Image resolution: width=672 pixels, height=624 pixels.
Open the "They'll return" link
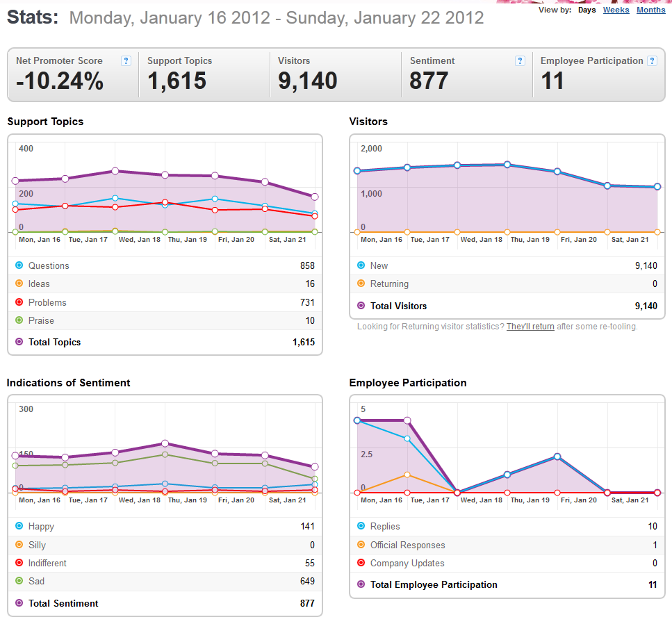[530, 327]
